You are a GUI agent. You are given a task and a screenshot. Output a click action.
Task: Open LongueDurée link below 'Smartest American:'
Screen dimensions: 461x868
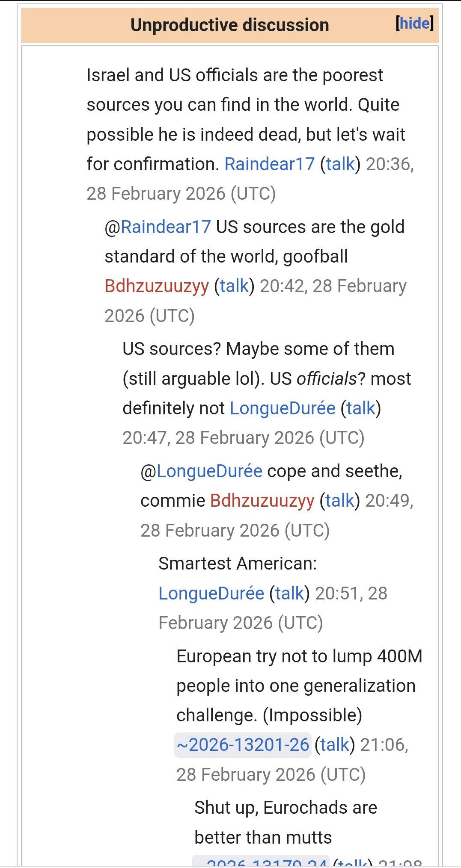coord(211,593)
